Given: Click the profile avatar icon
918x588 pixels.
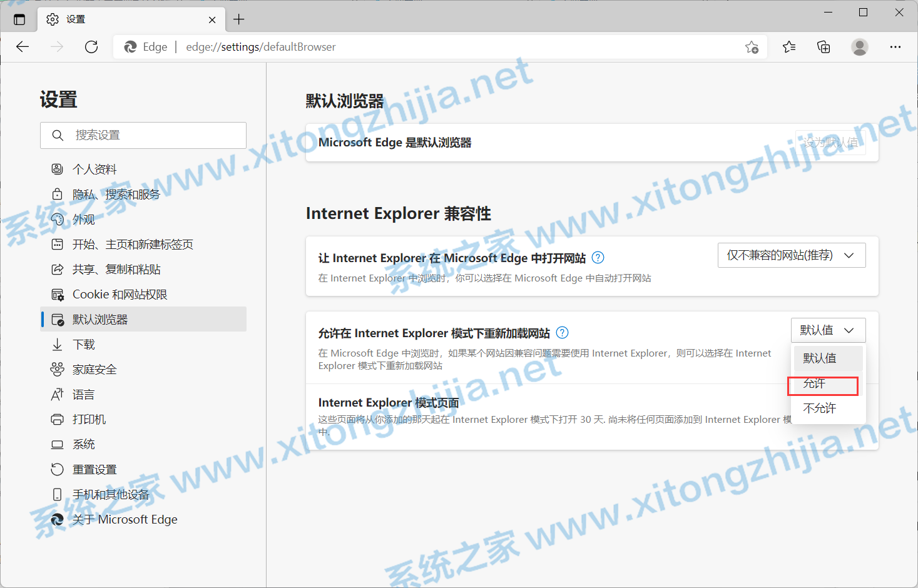Looking at the screenshot, I should (859, 46).
